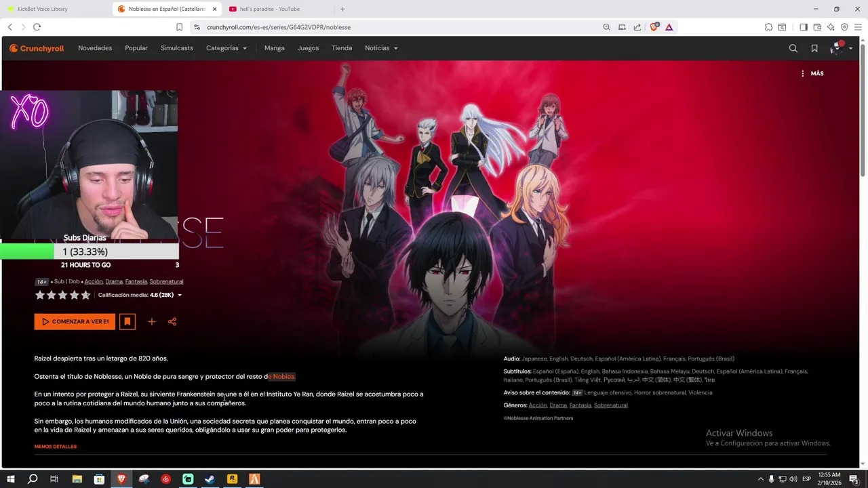Reload the current page
The width and height of the screenshot is (868, 488).
[x=37, y=27]
